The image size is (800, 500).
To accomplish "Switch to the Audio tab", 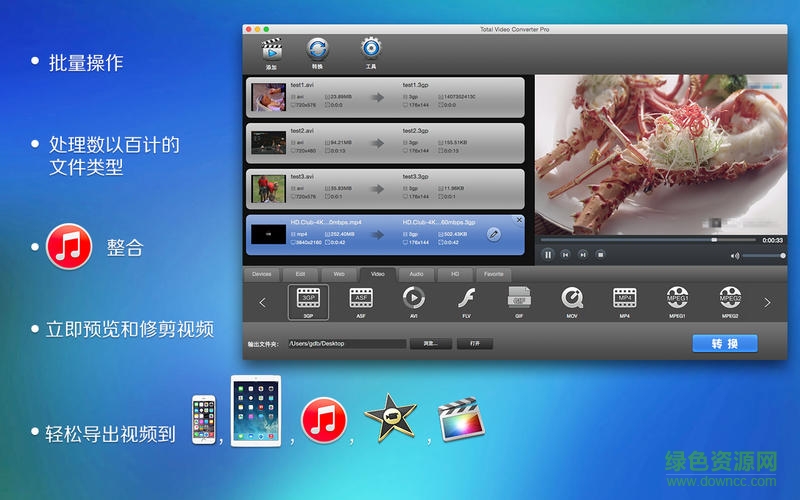I will click(x=416, y=274).
